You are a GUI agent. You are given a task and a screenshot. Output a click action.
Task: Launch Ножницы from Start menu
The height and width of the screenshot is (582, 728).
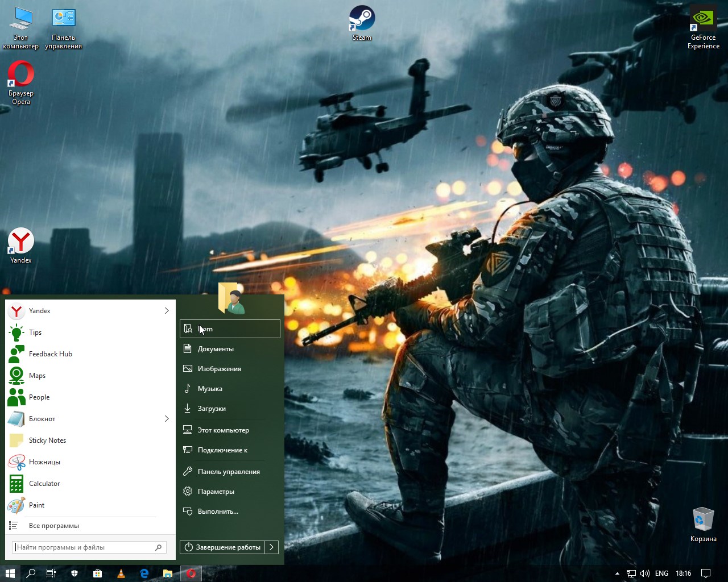pos(90,462)
